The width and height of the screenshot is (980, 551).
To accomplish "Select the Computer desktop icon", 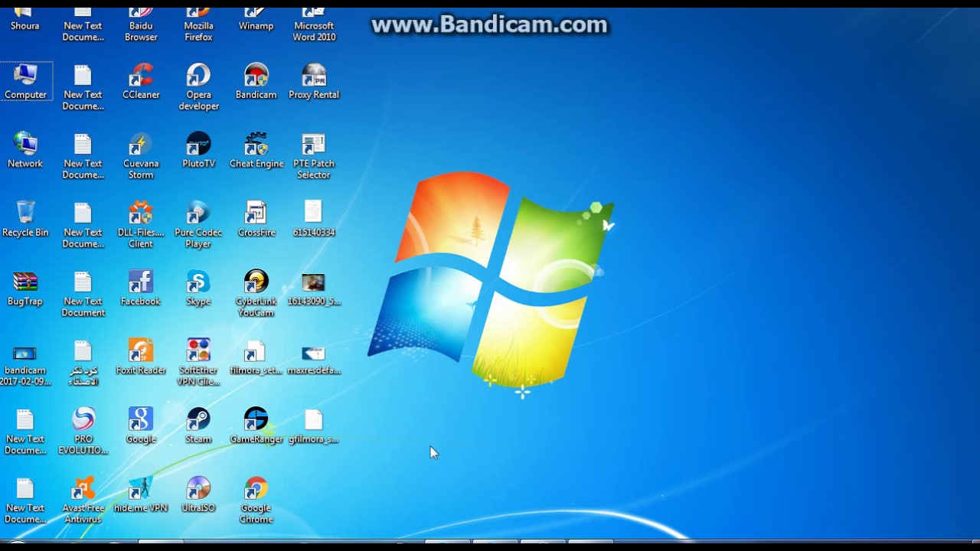I will (25, 82).
